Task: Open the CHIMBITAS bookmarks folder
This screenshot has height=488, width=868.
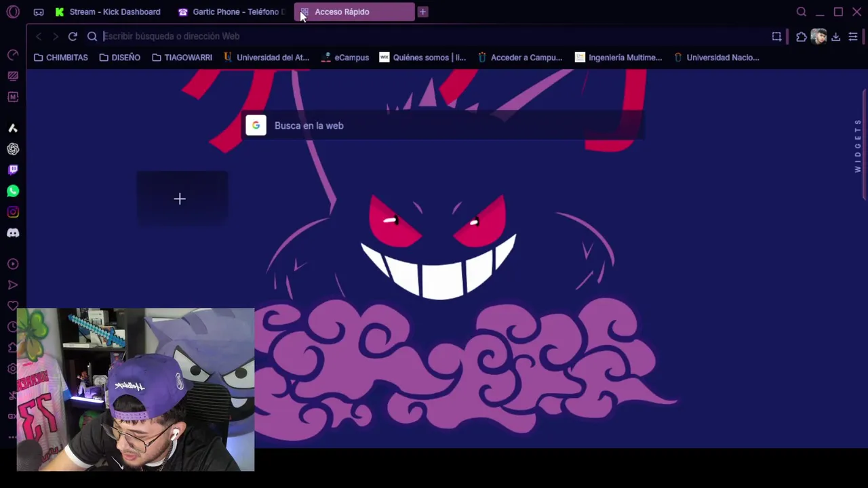Action: point(61,58)
